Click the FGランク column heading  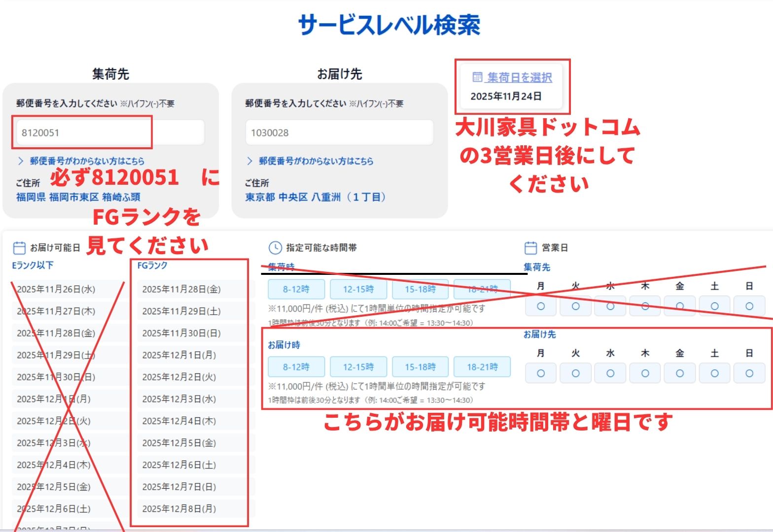point(152,266)
